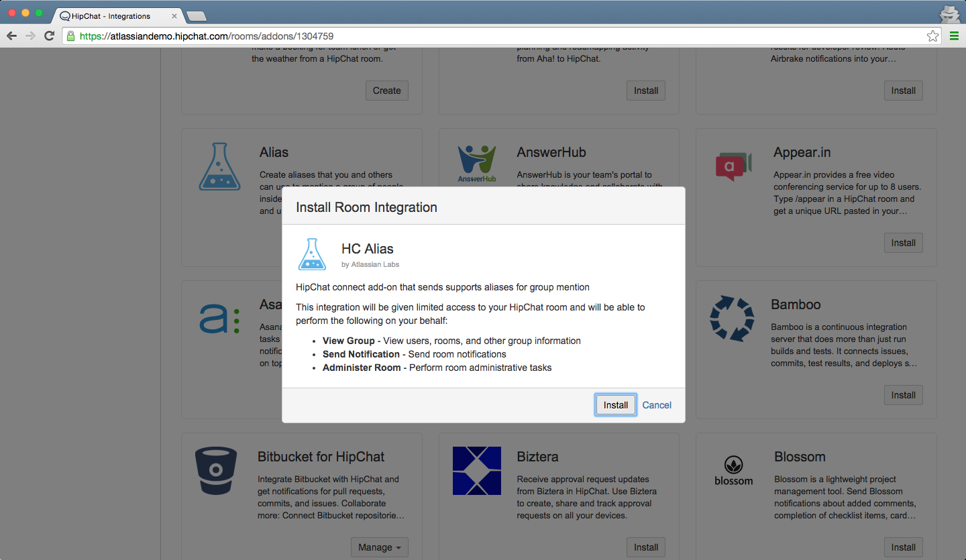
Task: Click Create button on top-left card
Action: [387, 91]
